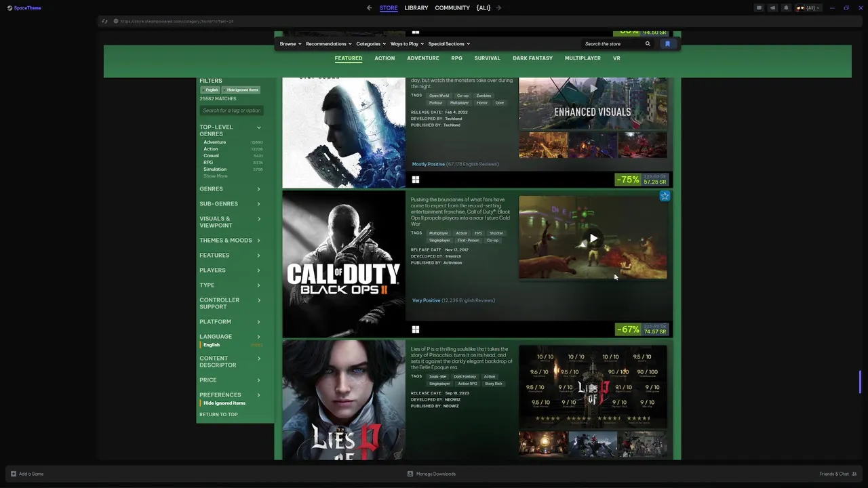Open Manage Downloads at the bottom bar
This screenshot has height=488, width=868.
coord(431,474)
